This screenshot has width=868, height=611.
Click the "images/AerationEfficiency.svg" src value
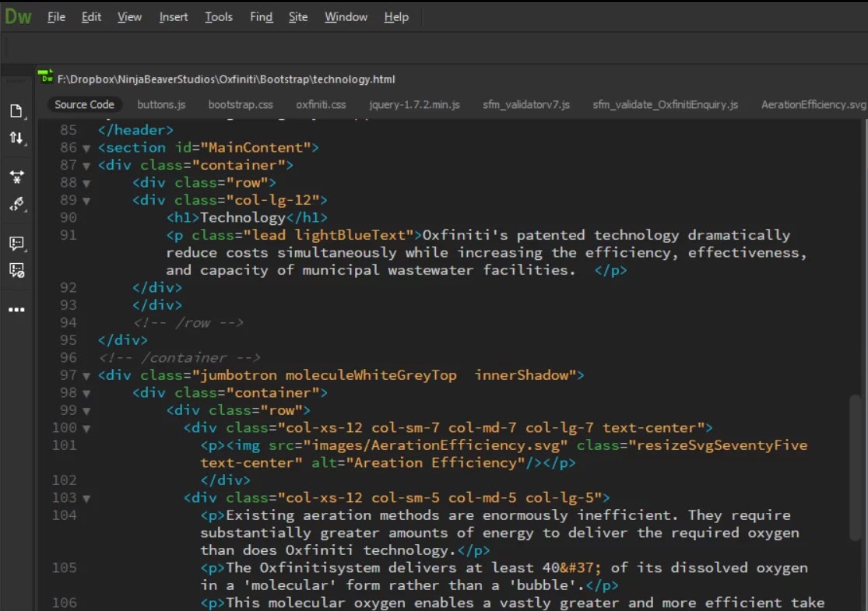[436, 445]
